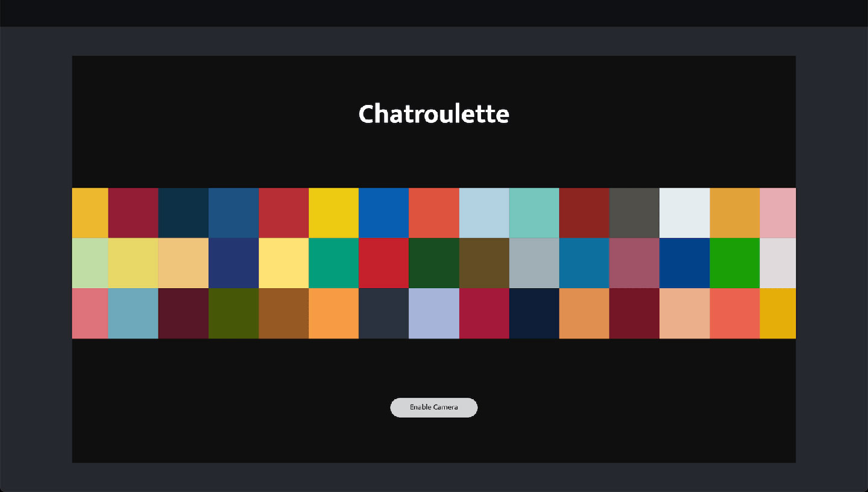868x492 pixels.
Task: Click the Chatroulette title heading
Action: tap(434, 114)
